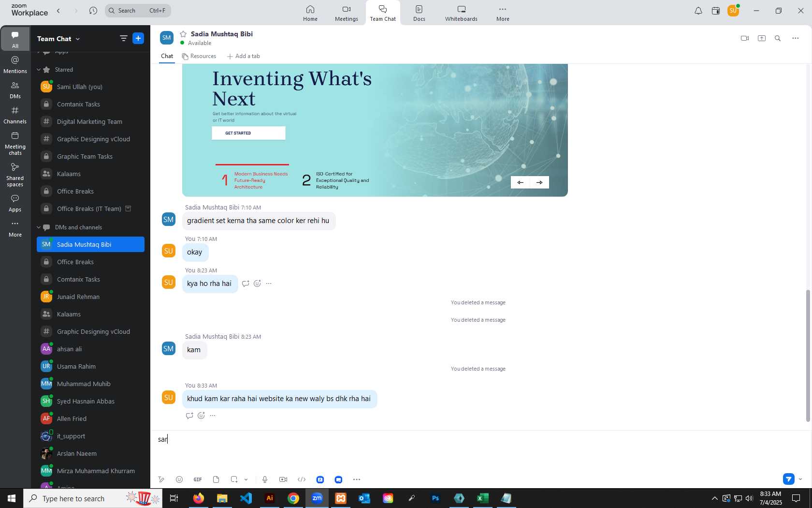Open the it_support chat

click(90, 436)
